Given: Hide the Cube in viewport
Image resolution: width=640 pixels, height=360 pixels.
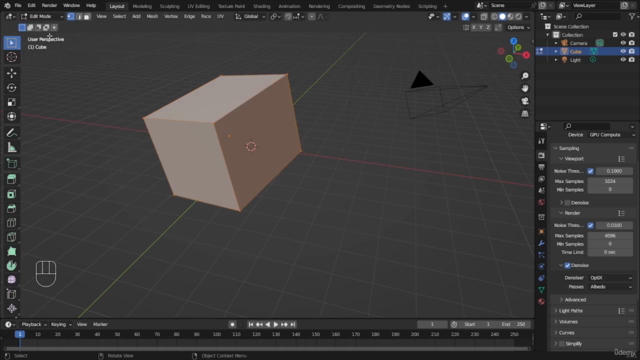Looking at the screenshot, I should click(623, 51).
